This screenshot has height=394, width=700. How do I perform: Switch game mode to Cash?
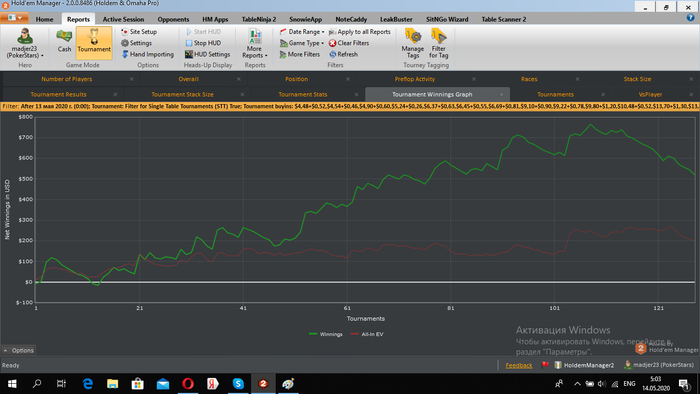click(x=64, y=41)
